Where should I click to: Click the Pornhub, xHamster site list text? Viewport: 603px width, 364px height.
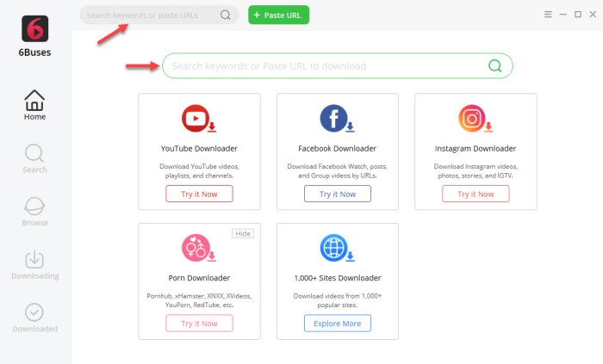click(199, 300)
